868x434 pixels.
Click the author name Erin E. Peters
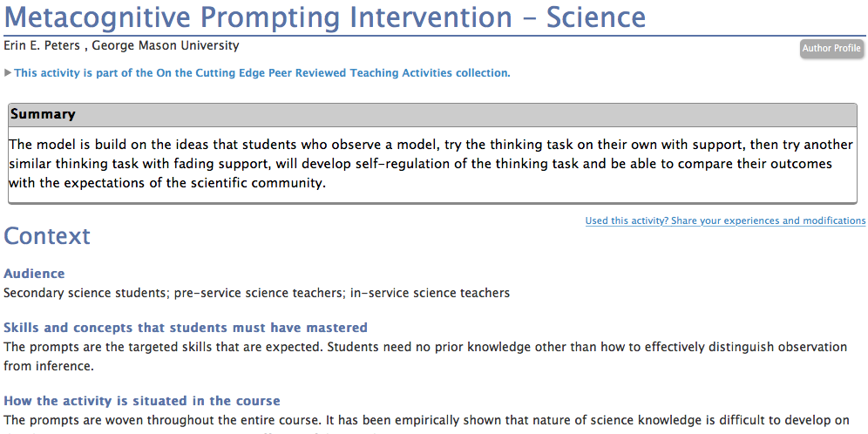tap(42, 45)
